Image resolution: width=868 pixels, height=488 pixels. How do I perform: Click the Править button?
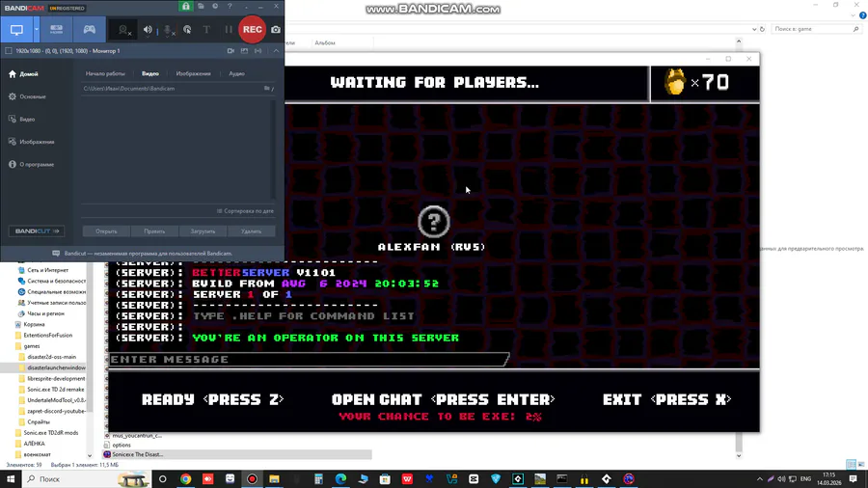coord(154,231)
